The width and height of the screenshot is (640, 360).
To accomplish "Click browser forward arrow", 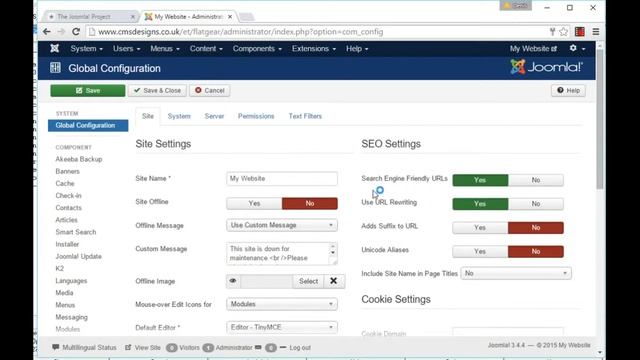I will (x=61, y=32).
